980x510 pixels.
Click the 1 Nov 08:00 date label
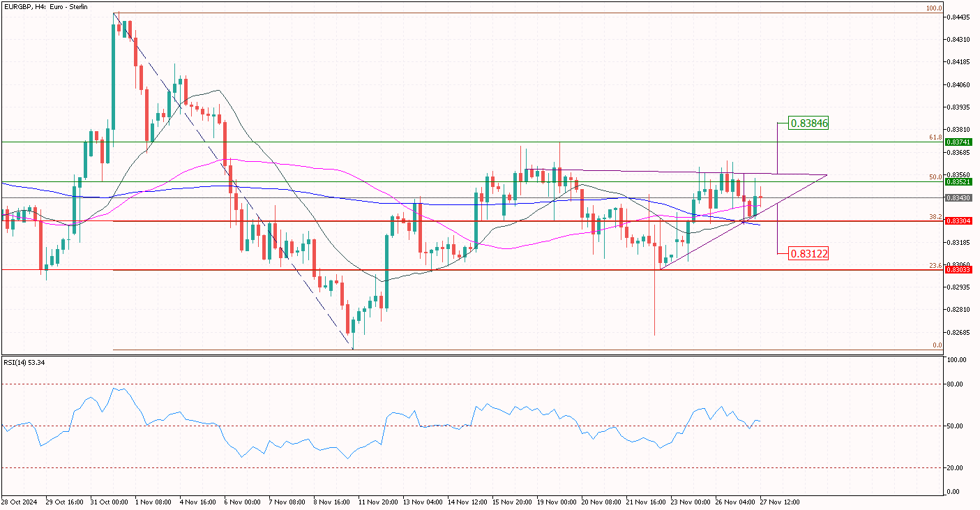pyautogui.click(x=153, y=502)
